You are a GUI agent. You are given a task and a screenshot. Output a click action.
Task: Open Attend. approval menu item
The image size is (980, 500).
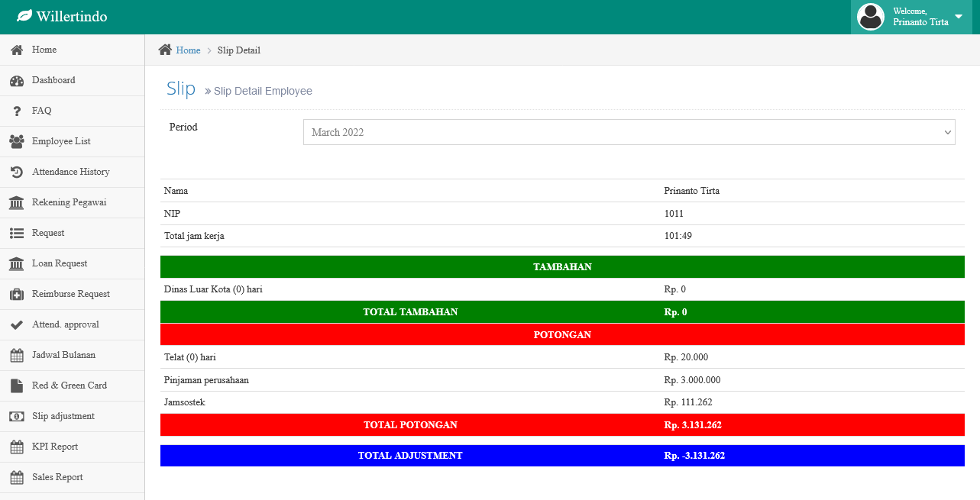(73, 324)
